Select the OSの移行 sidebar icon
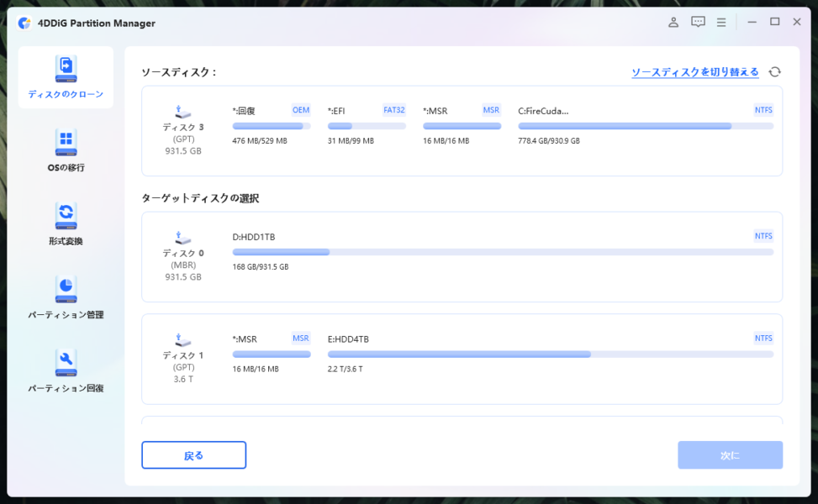Screen dimensions: 818x504 pyautogui.click(x=66, y=142)
